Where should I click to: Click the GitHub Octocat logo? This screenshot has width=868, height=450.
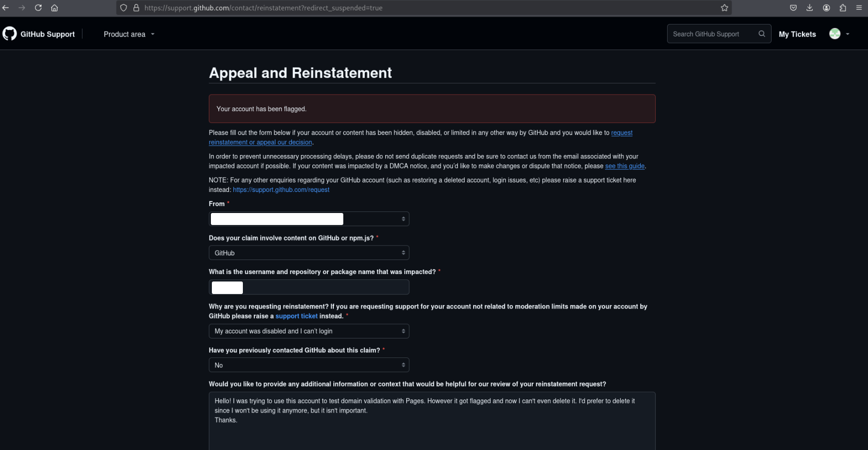click(x=9, y=33)
